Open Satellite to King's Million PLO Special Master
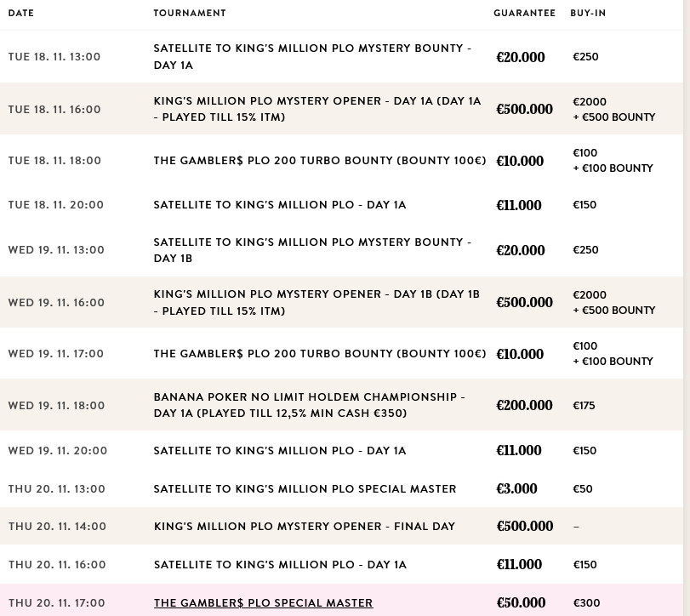 click(x=305, y=489)
